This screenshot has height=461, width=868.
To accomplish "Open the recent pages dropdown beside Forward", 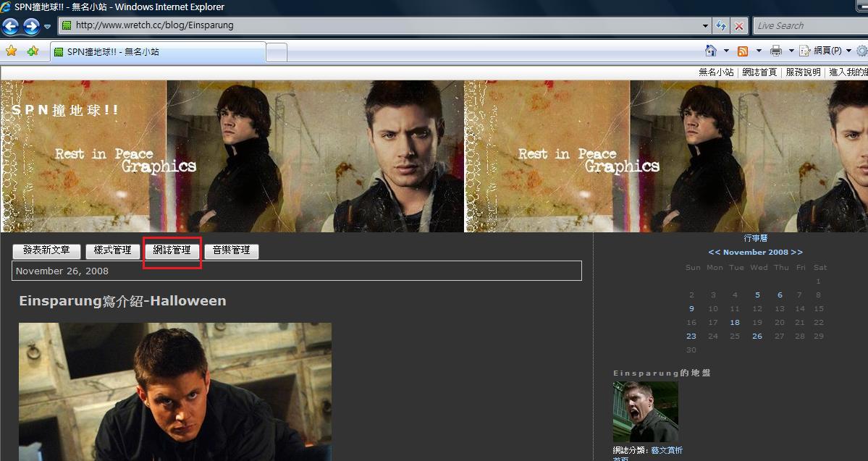I will point(48,26).
